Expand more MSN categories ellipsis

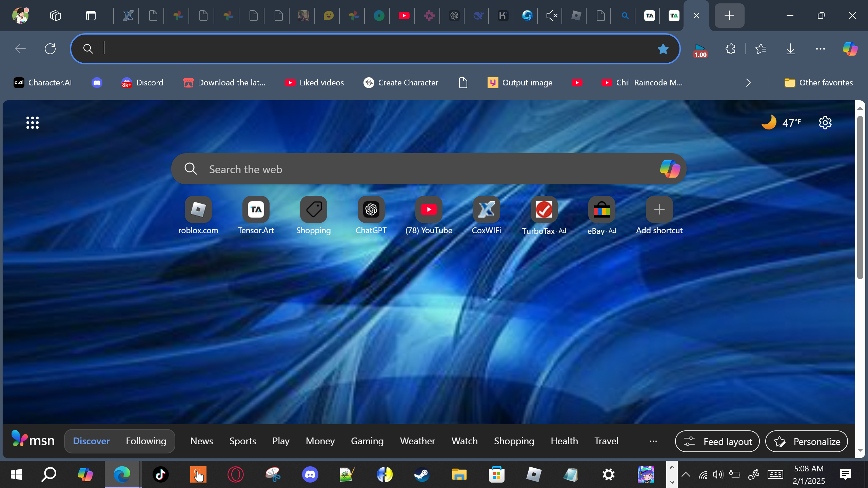[x=653, y=441]
